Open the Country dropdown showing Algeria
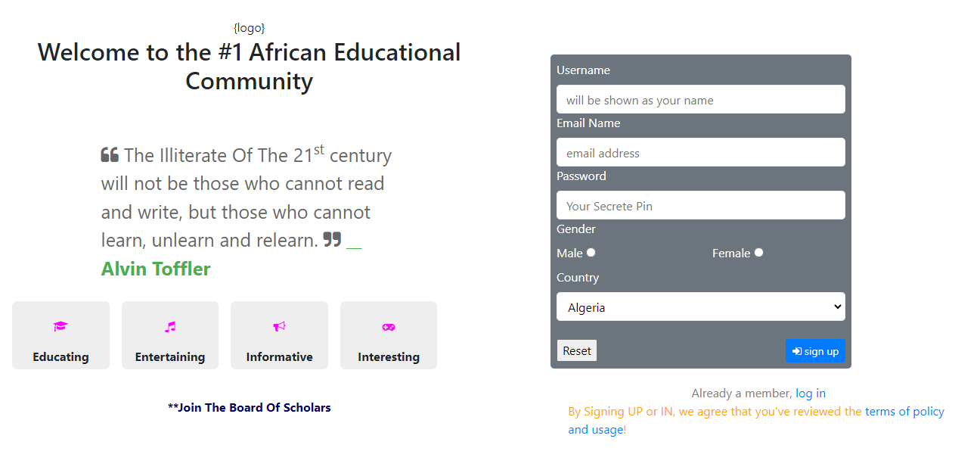 [x=701, y=306]
